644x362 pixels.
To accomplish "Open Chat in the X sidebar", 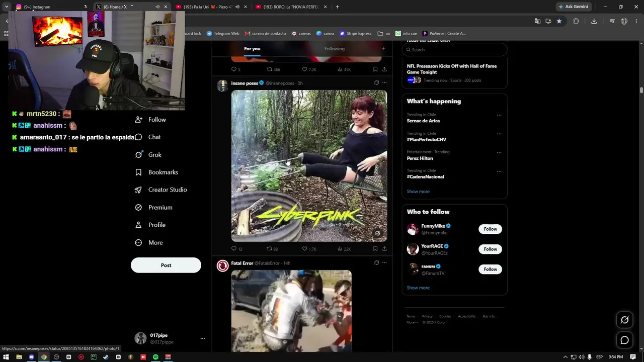I will 148,137.
